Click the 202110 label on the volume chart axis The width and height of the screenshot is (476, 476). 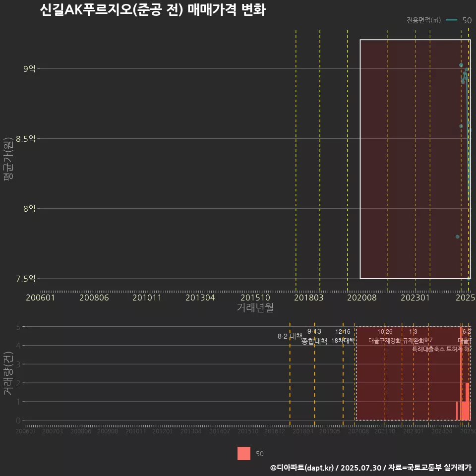point(385,431)
